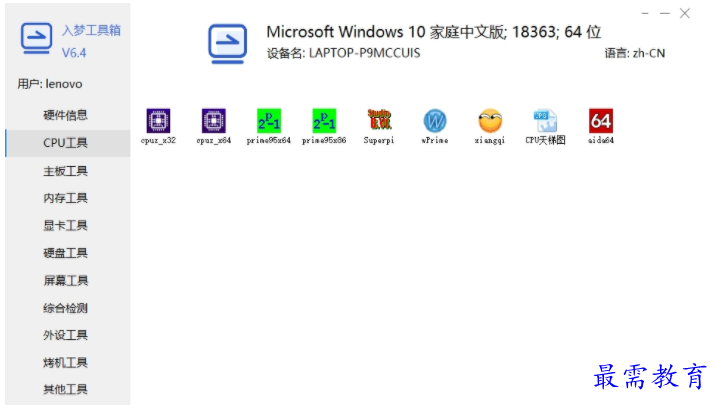This screenshot has height=408, width=715.
Task: Click the 语言: zh-CN label
Action: (x=635, y=53)
